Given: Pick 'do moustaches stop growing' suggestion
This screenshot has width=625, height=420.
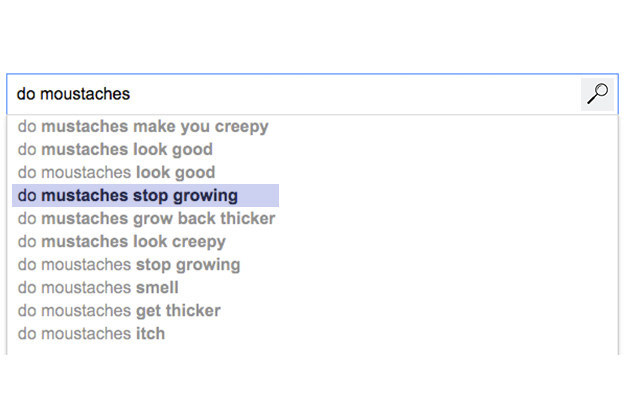Looking at the screenshot, I should coord(129,265).
